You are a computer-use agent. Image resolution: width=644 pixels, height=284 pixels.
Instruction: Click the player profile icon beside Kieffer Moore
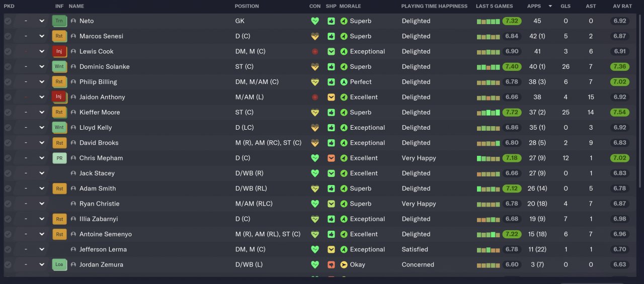click(73, 113)
